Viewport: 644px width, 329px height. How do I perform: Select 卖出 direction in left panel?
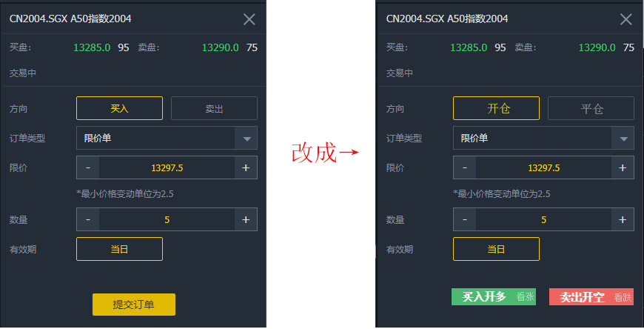point(214,109)
